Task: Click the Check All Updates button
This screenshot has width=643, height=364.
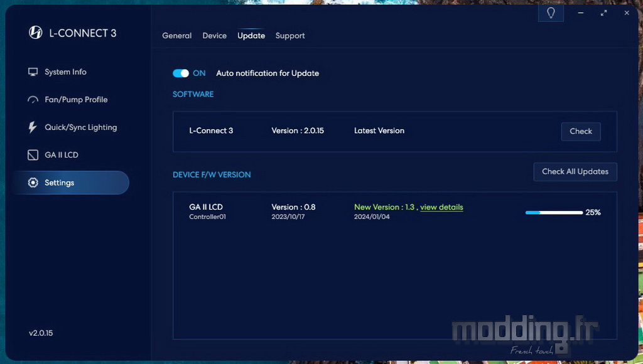Action: click(x=575, y=172)
